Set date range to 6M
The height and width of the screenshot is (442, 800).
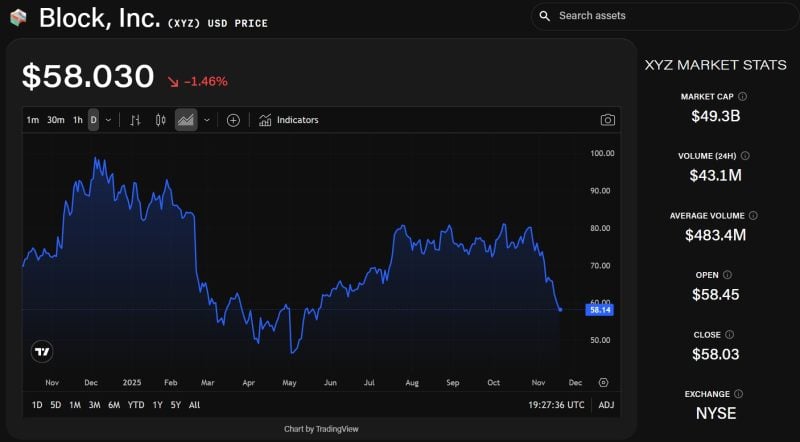click(114, 405)
